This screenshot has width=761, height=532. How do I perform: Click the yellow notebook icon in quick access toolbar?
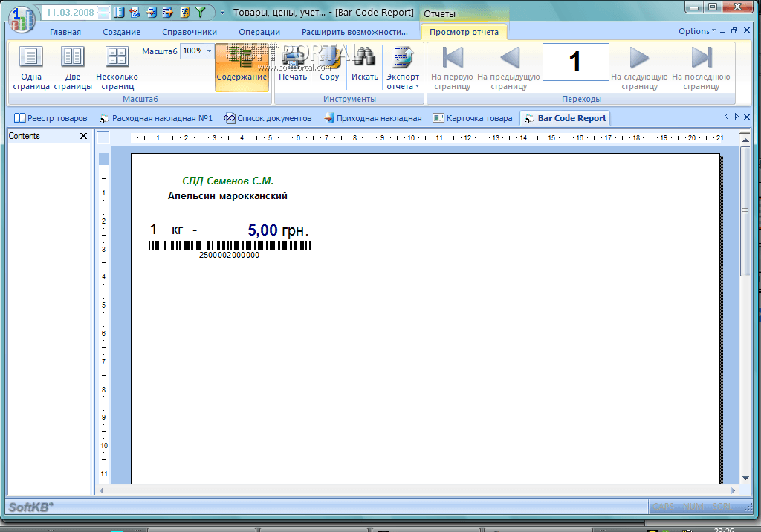(184, 13)
